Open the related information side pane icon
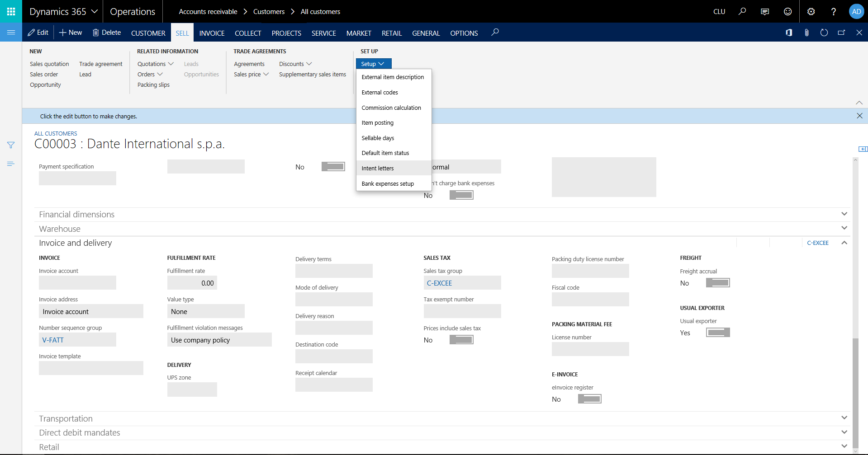868x455 pixels. point(863,149)
